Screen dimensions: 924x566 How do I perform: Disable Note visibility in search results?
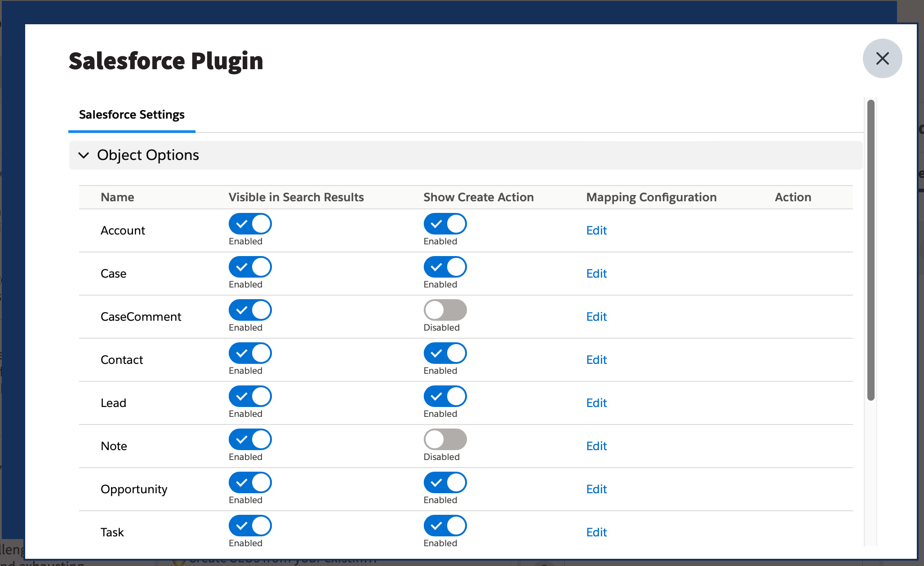(250, 439)
